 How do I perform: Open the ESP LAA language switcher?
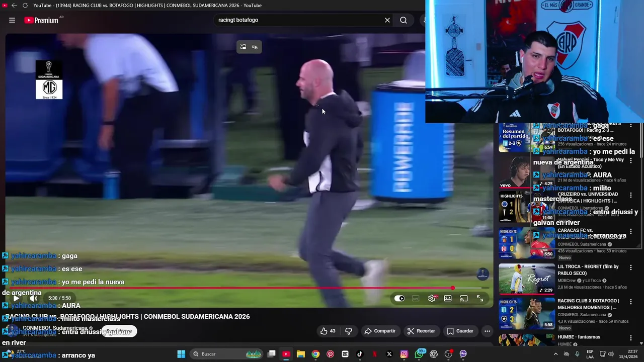(590, 354)
